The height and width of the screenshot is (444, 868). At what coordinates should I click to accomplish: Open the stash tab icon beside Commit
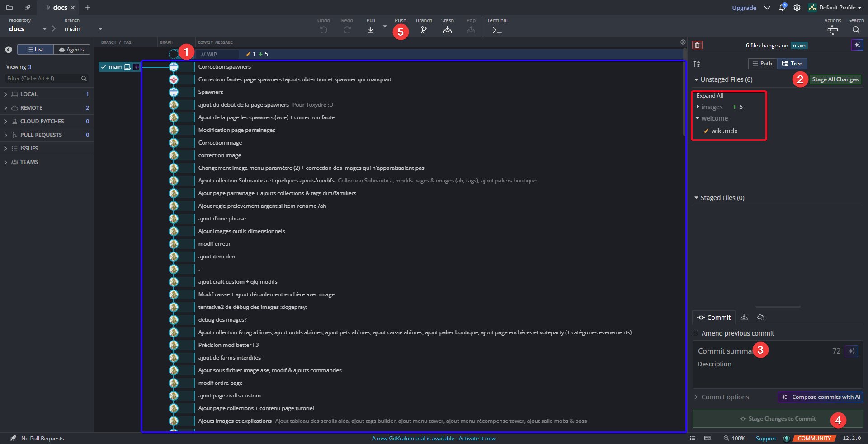click(x=744, y=318)
